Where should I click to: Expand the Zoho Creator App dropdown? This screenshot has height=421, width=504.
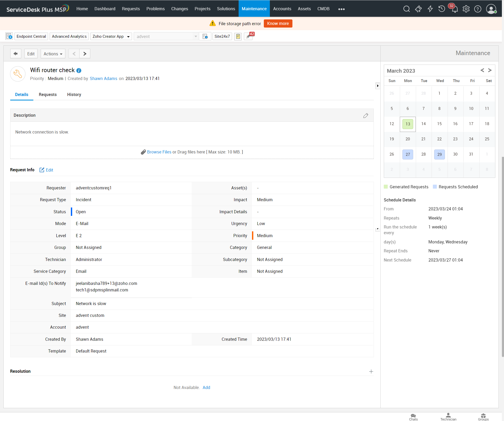tap(128, 36)
